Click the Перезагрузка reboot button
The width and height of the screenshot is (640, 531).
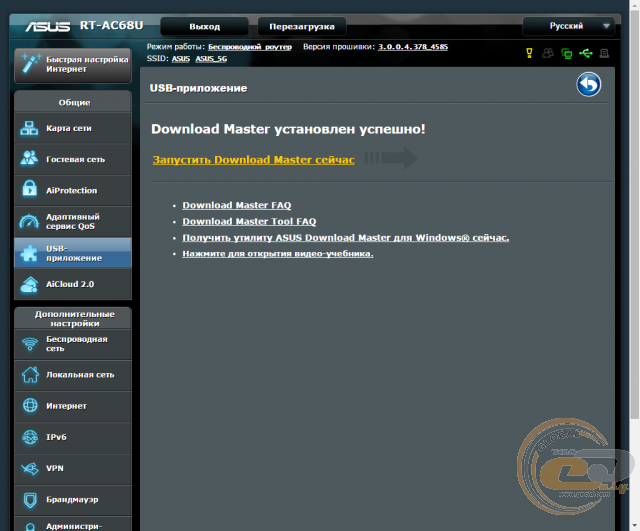pos(302,27)
